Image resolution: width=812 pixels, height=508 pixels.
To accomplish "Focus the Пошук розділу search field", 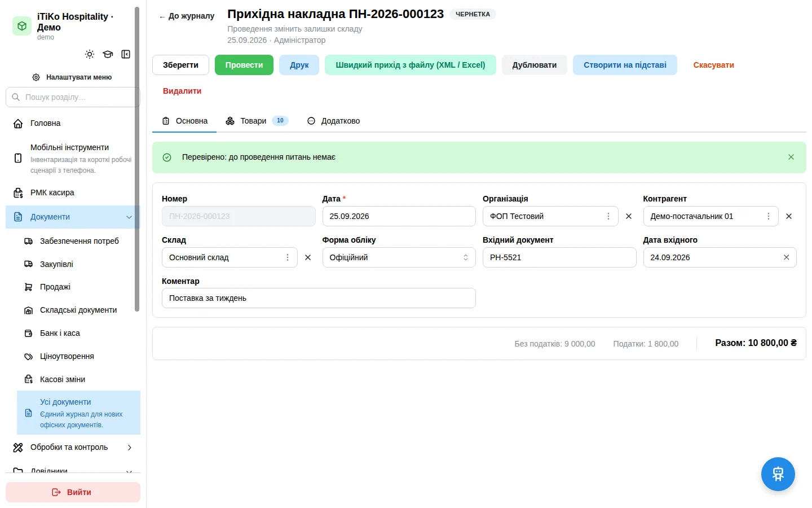I will 73,97.
